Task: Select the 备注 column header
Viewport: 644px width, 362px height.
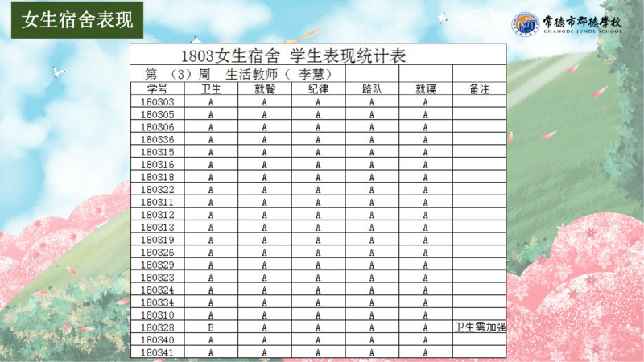Action: click(x=479, y=88)
